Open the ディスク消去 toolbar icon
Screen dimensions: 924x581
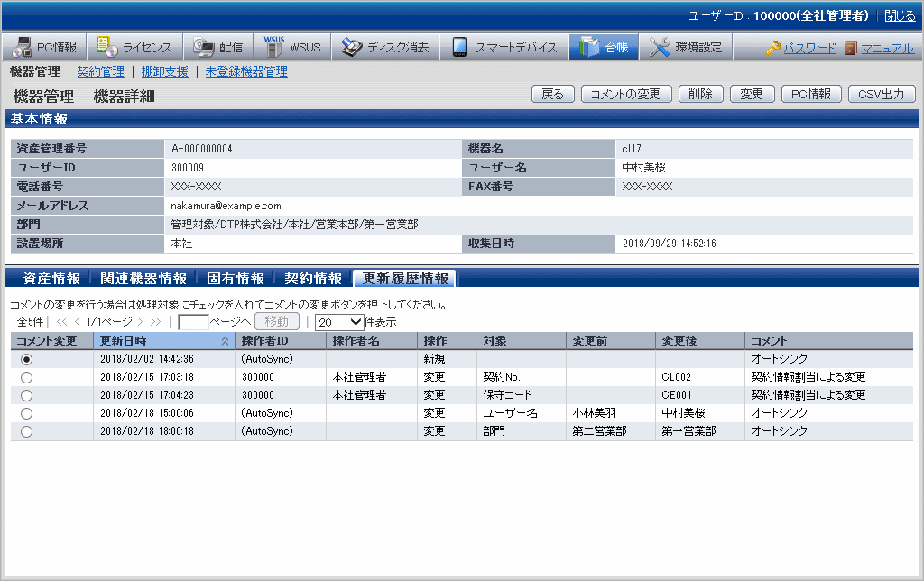tap(352, 47)
